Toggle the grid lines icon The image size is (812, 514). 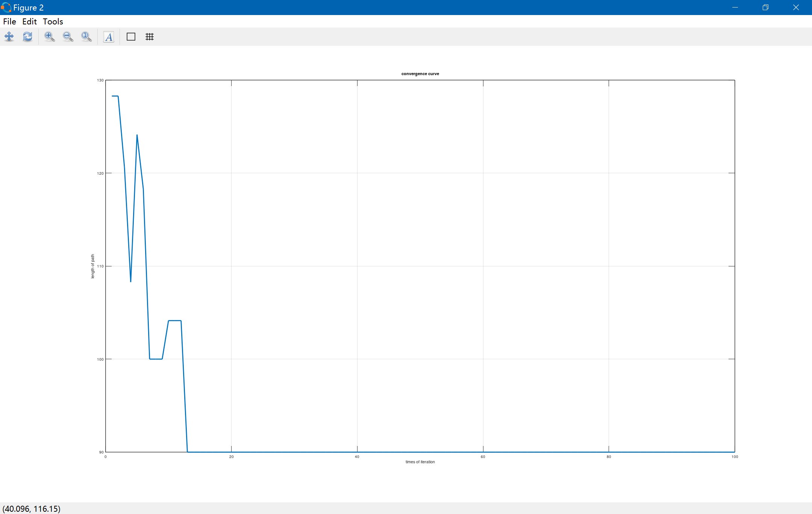(x=150, y=37)
